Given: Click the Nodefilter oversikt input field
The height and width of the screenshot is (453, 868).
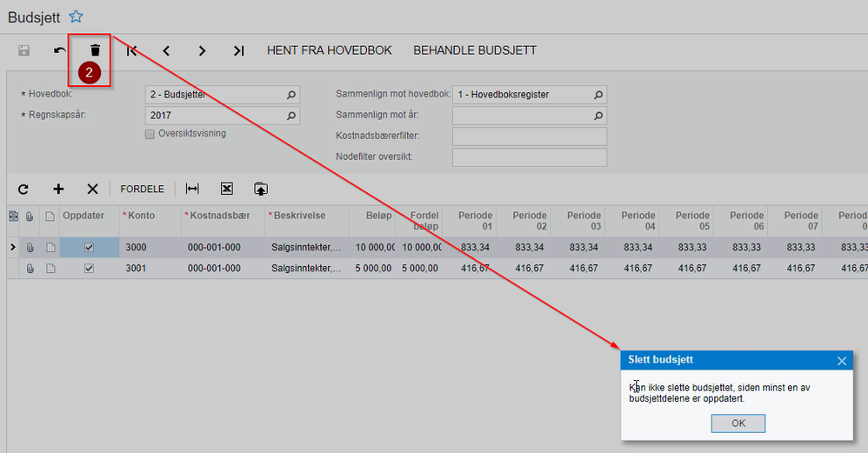Looking at the screenshot, I should pos(529,157).
